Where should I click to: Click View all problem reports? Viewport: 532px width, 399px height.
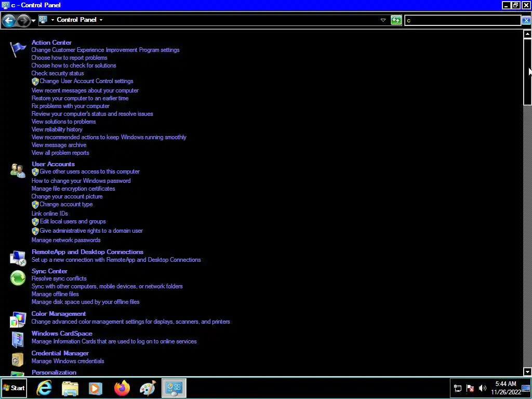[60, 153]
